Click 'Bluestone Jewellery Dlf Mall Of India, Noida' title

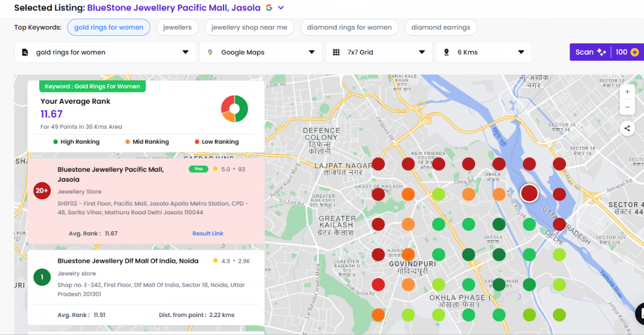pos(128,261)
